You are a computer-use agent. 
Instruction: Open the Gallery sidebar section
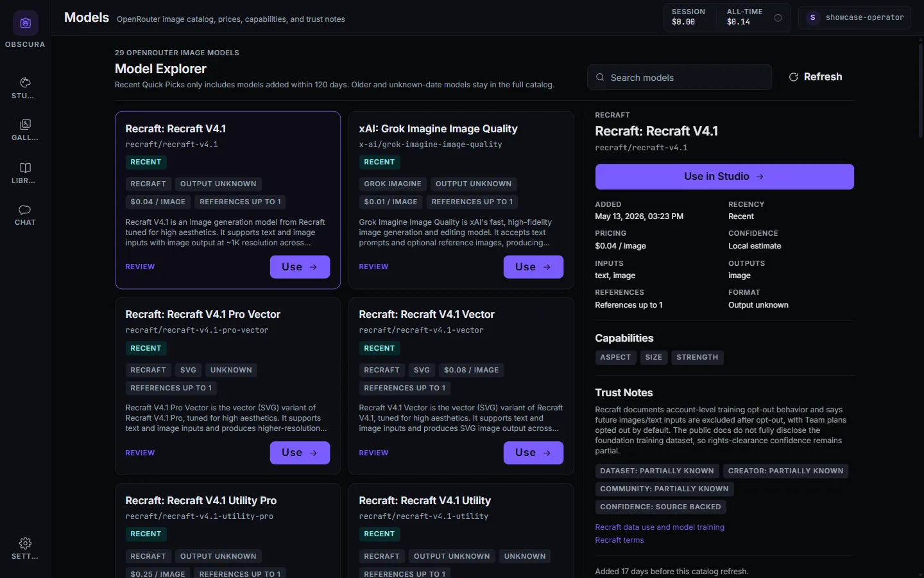(25, 130)
